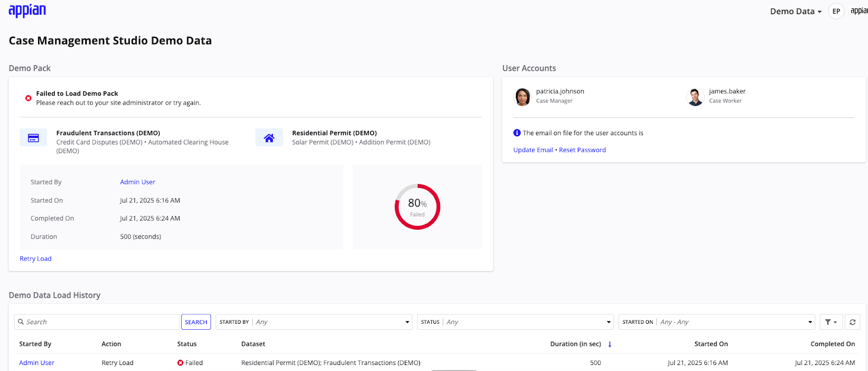Click the refresh grid icon
The width and height of the screenshot is (868, 371).
(x=852, y=322)
